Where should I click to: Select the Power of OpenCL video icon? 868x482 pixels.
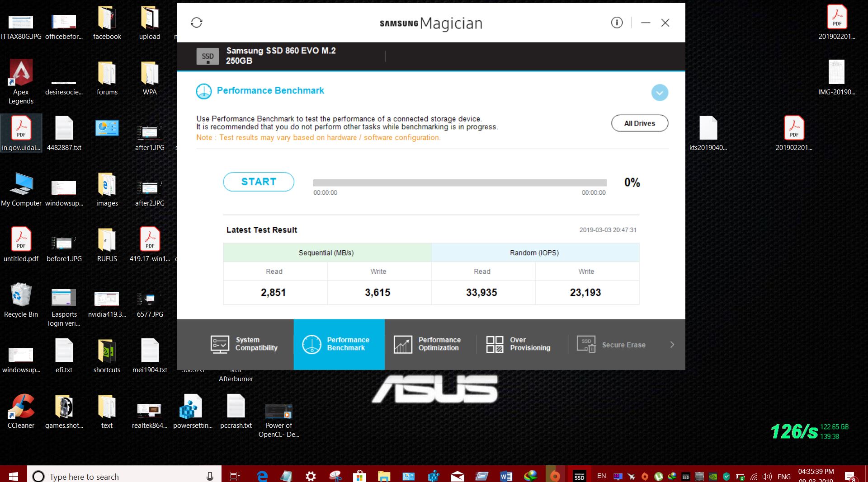[x=278, y=420]
